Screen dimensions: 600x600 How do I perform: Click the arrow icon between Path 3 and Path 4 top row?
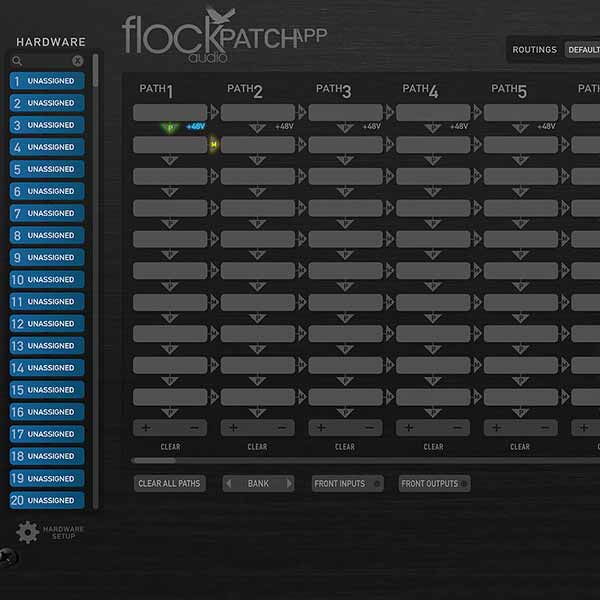tap(389, 112)
